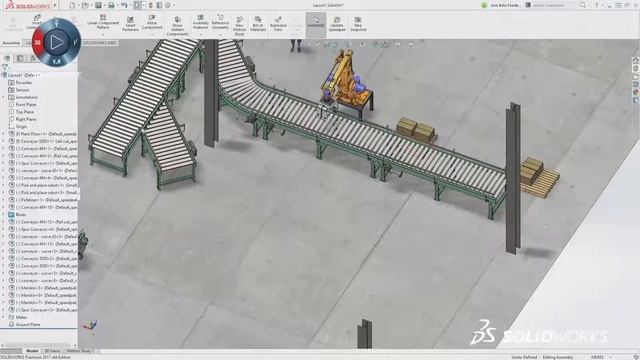The image size is (640, 360).
Task: Open Appearances color-ball icon in task pane
Action: coord(636,92)
